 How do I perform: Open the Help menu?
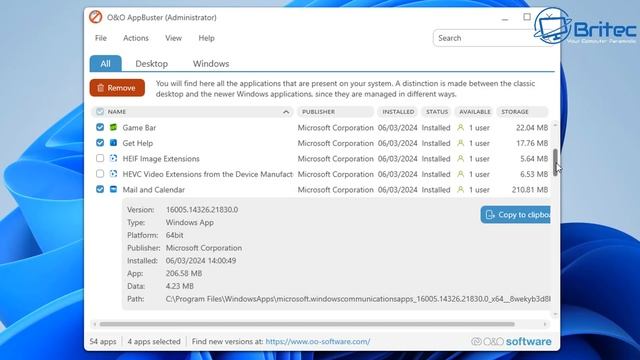(207, 38)
